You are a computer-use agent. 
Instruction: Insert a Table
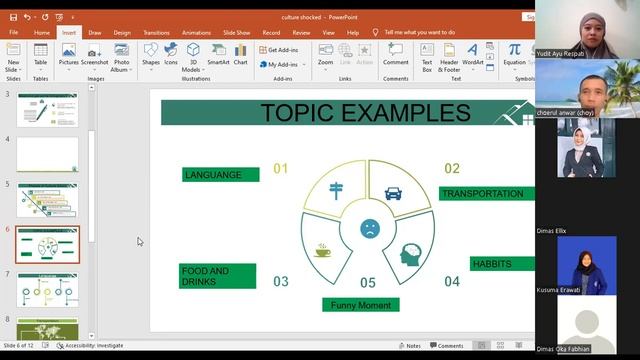click(40, 54)
